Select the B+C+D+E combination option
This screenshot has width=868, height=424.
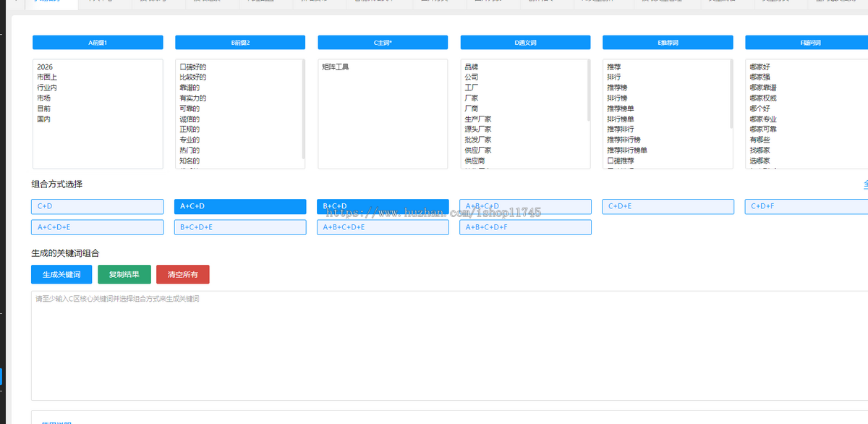click(240, 227)
